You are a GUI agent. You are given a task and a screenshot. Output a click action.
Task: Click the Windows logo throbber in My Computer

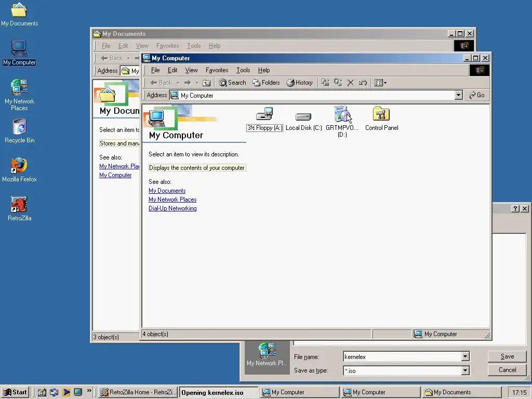[x=480, y=70]
